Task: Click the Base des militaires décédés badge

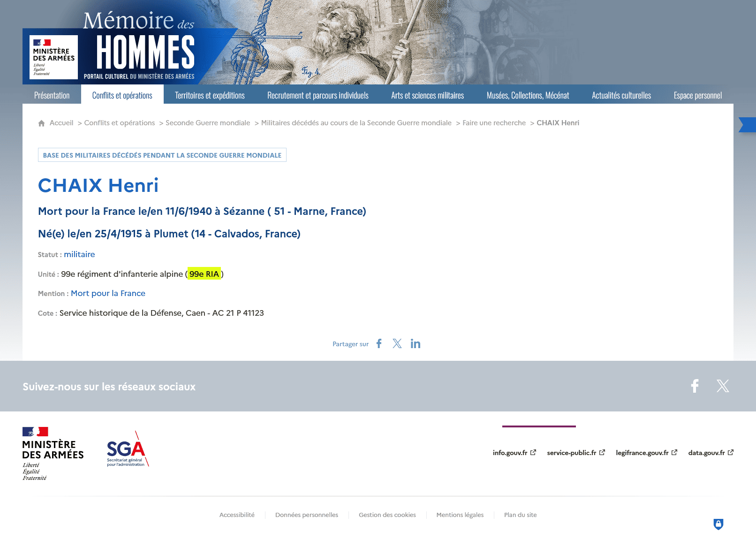Action: pyautogui.click(x=162, y=155)
